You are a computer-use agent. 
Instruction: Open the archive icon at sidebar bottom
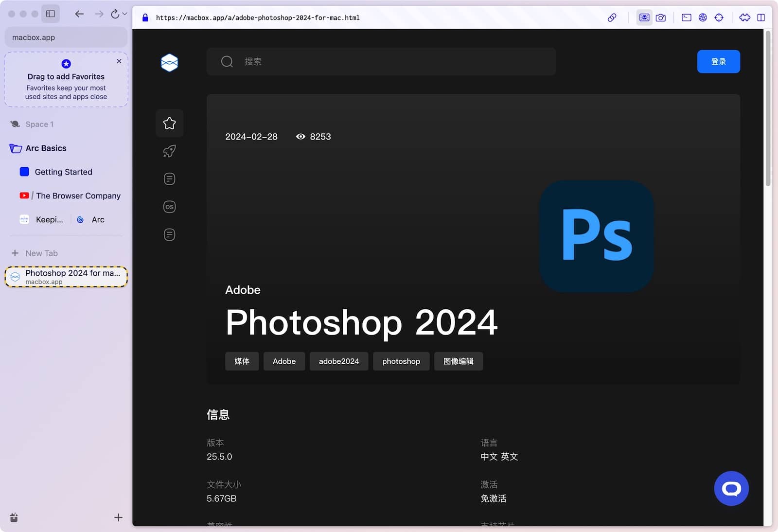tap(14, 517)
